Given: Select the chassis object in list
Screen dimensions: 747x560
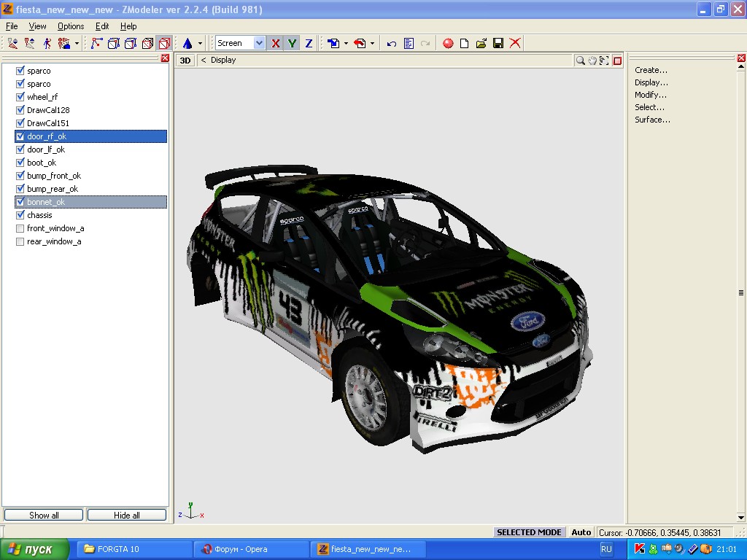Looking at the screenshot, I should pyautogui.click(x=39, y=215).
